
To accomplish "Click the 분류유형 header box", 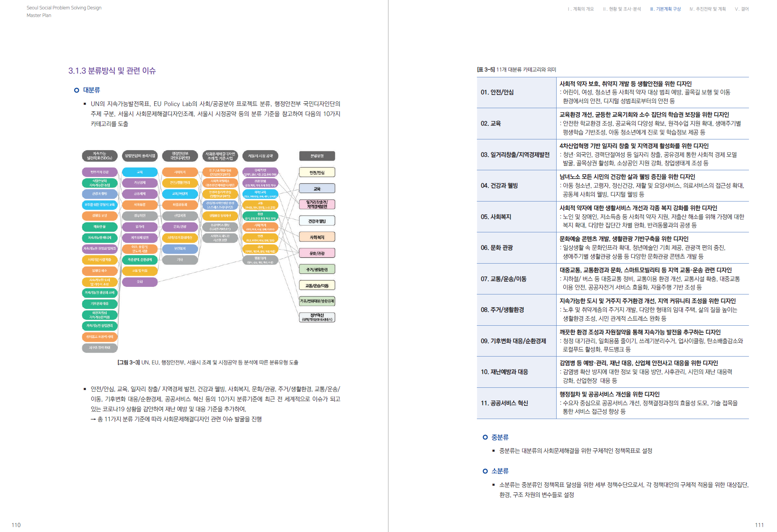I will pyautogui.click(x=317, y=156).
